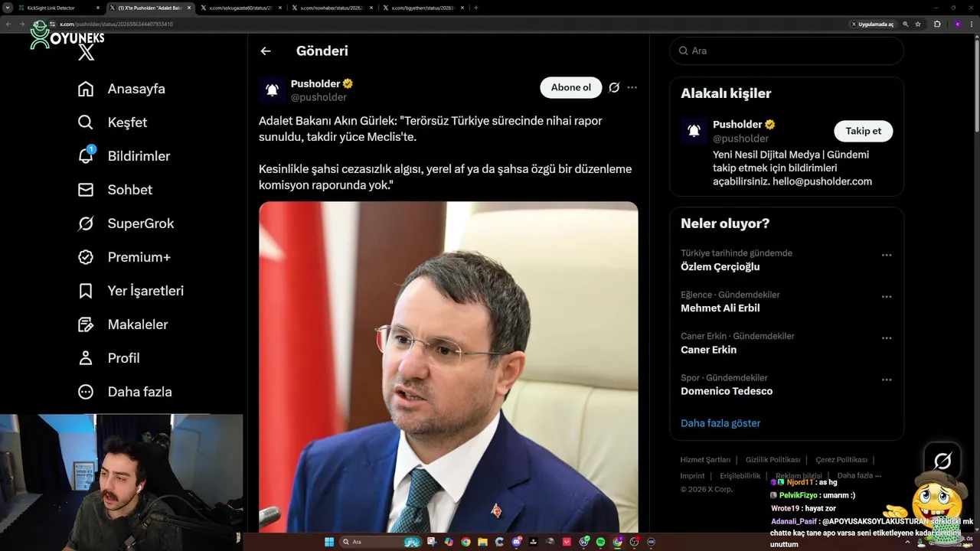Open the tab search chevron in tab strip
Image resolution: width=980 pixels, height=551 pixels.
8,8
